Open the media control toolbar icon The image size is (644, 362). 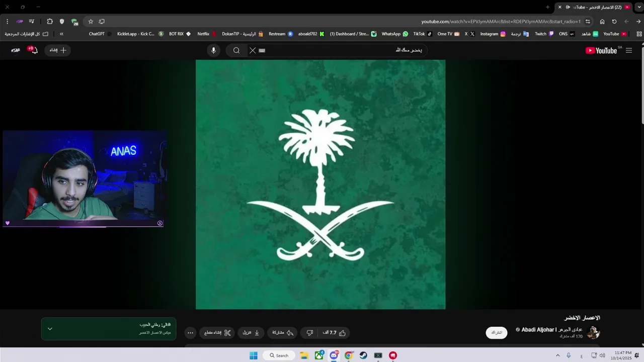coord(32,22)
